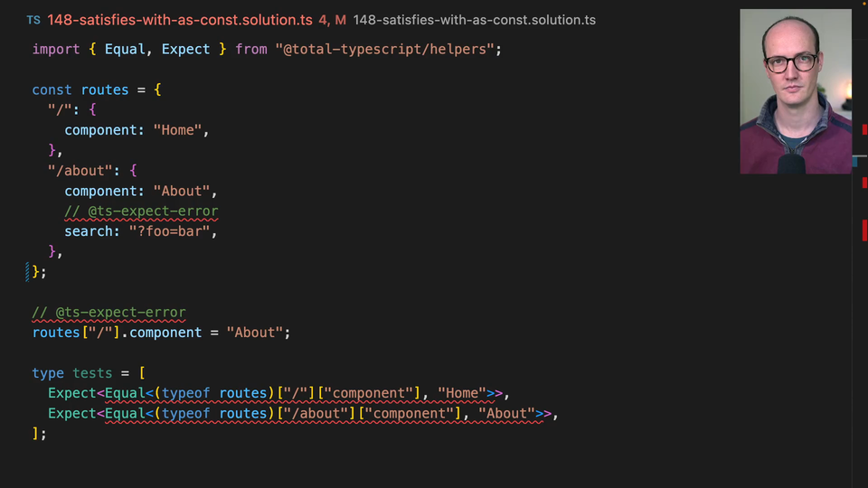The height and width of the screenshot is (488, 868).
Task: Click the Equal identifier in the import statement
Action: coord(125,49)
